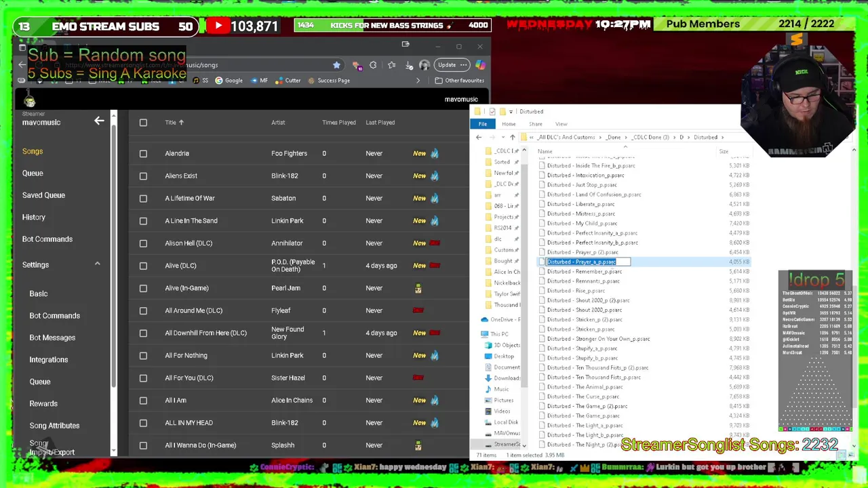Click the Explorer quick access properties icon
The image size is (868, 488).
tap(493, 111)
